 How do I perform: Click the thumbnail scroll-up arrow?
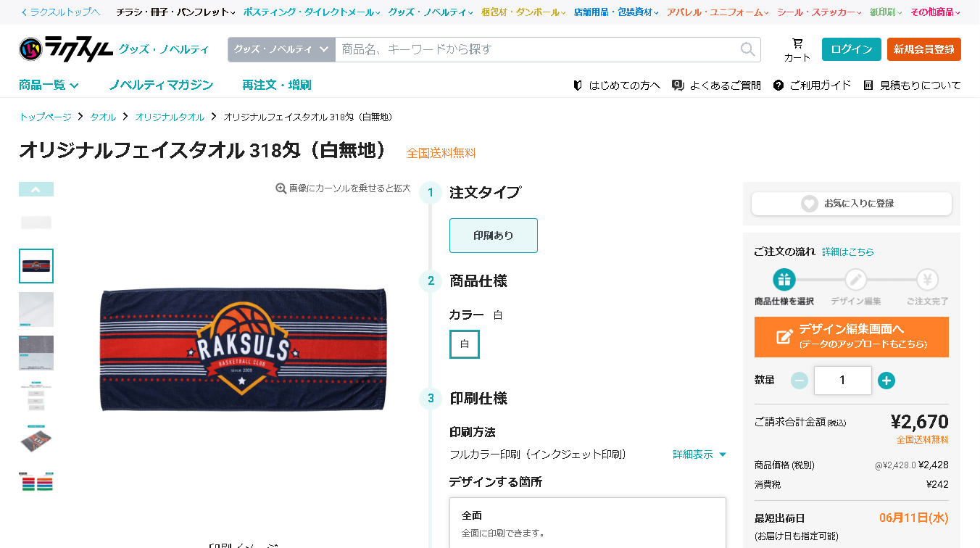pos(36,189)
